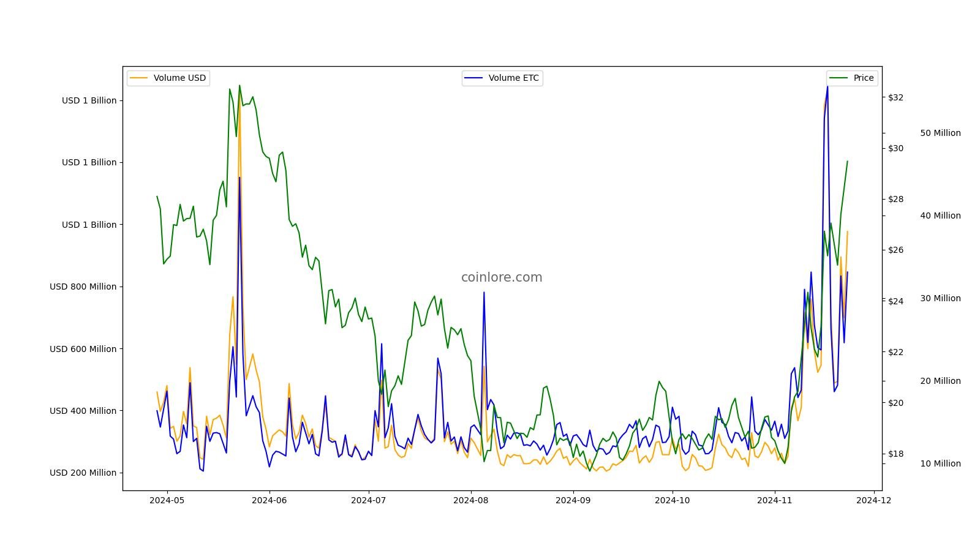Click the 2024-07 date label
The image size is (980, 551).
coord(369,500)
